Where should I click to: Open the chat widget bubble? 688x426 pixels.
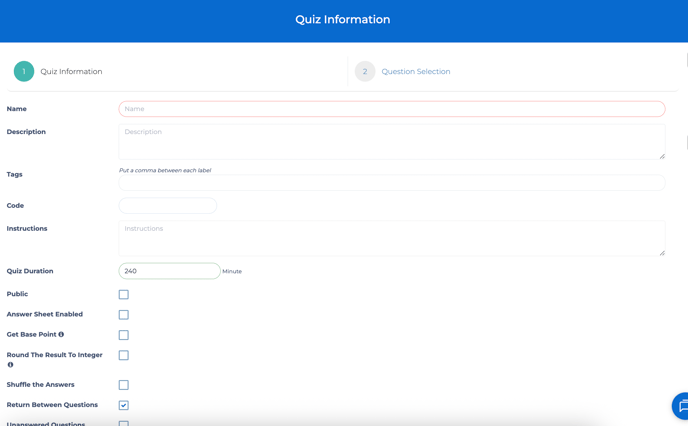click(681, 406)
